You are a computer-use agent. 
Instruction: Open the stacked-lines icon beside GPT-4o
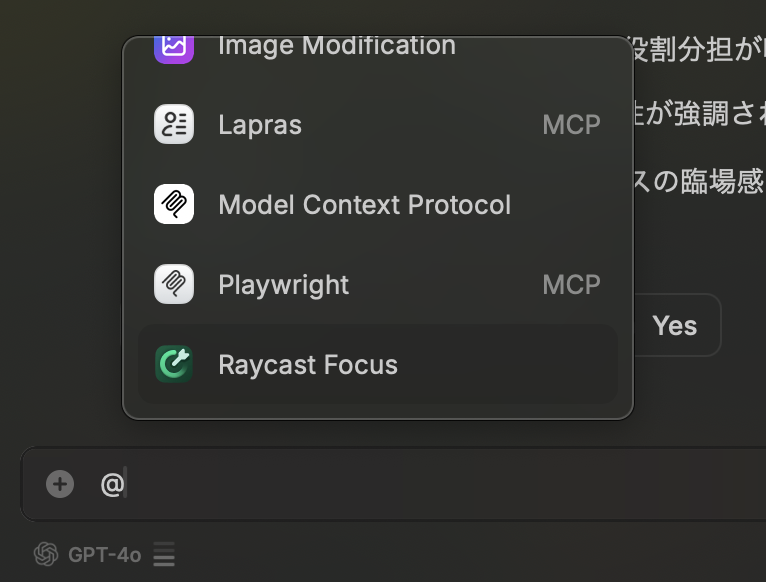tap(164, 554)
